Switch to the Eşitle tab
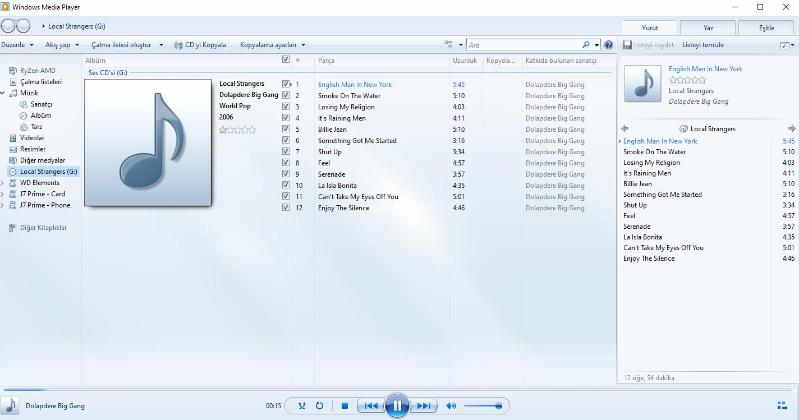 pos(766,28)
